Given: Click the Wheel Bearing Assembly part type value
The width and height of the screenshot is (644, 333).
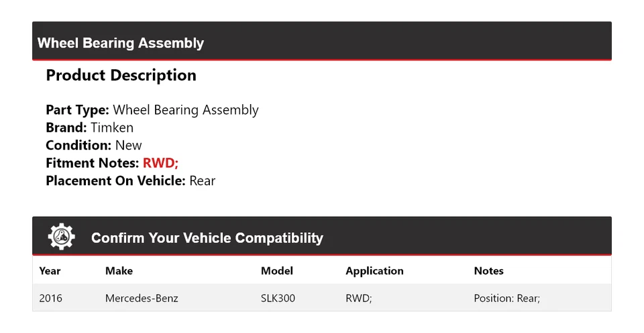Looking at the screenshot, I should (x=186, y=110).
